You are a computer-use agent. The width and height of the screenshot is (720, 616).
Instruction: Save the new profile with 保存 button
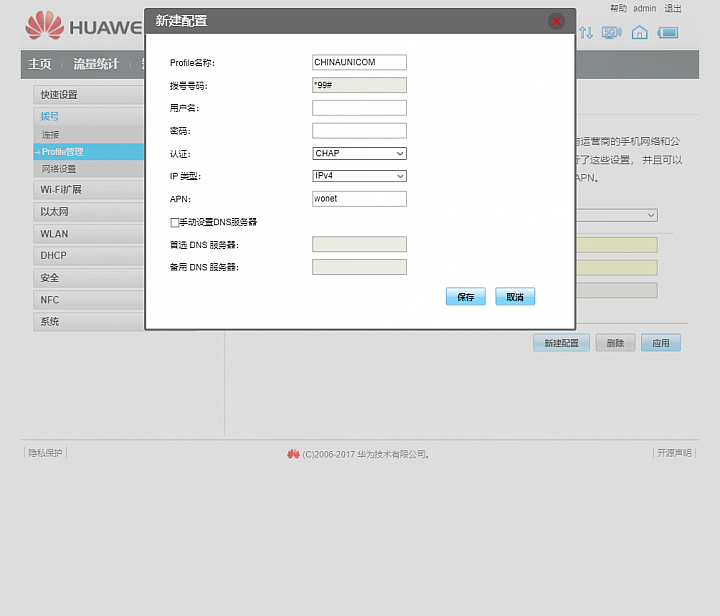point(466,297)
